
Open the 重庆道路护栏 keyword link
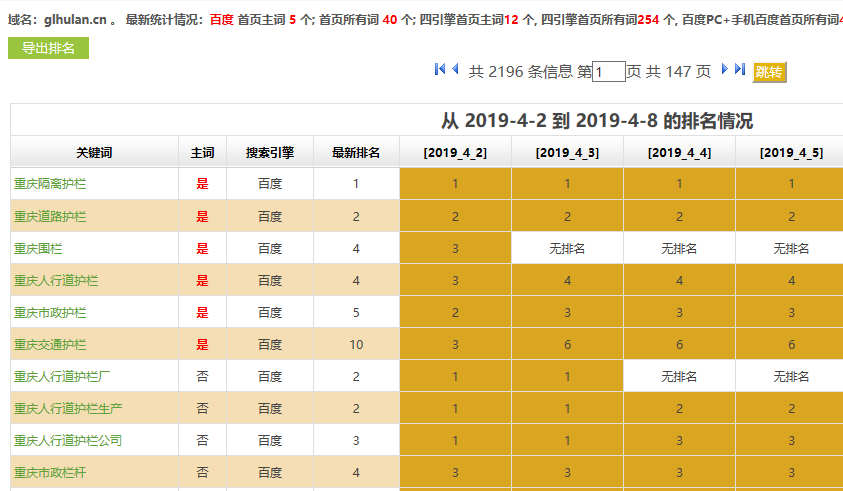click(x=50, y=216)
